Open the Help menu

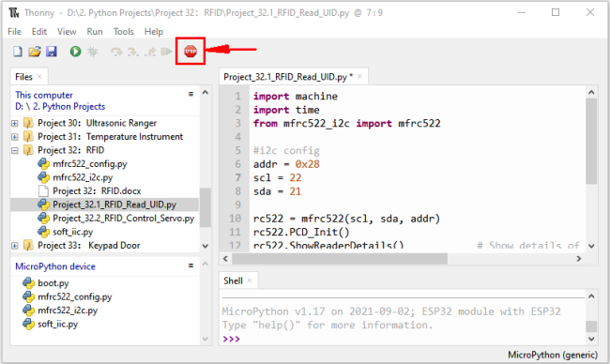(x=154, y=32)
